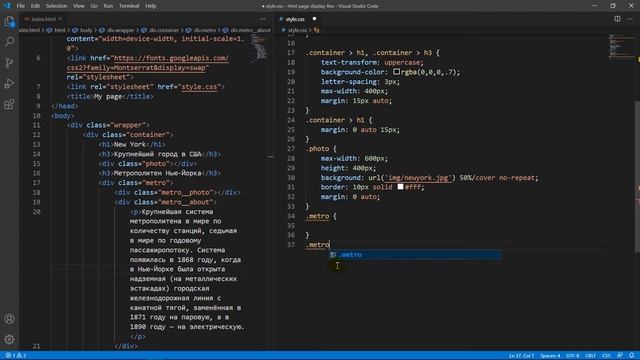The width and height of the screenshot is (640, 360).
Task: Open the Run and Debug view
Action: point(9,83)
